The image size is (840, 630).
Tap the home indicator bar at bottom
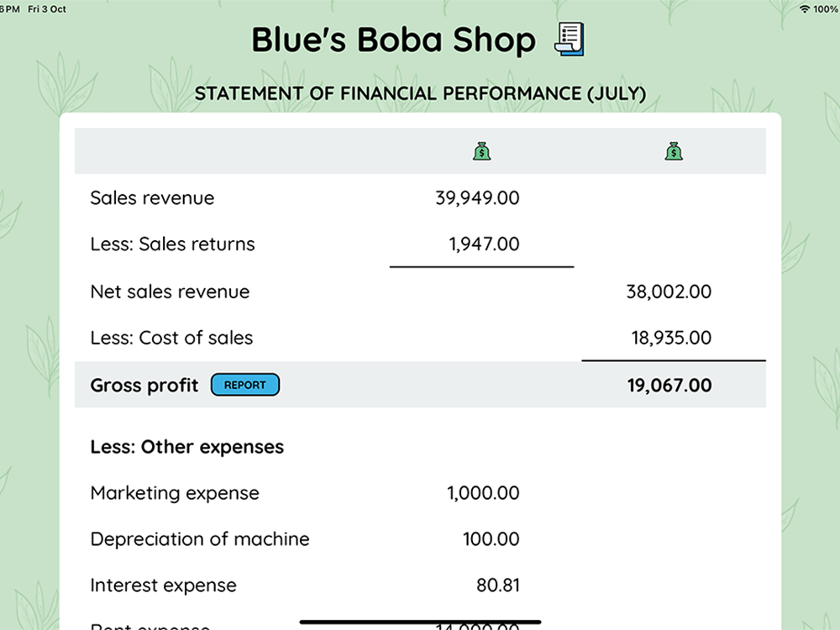[x=420, y=622]
